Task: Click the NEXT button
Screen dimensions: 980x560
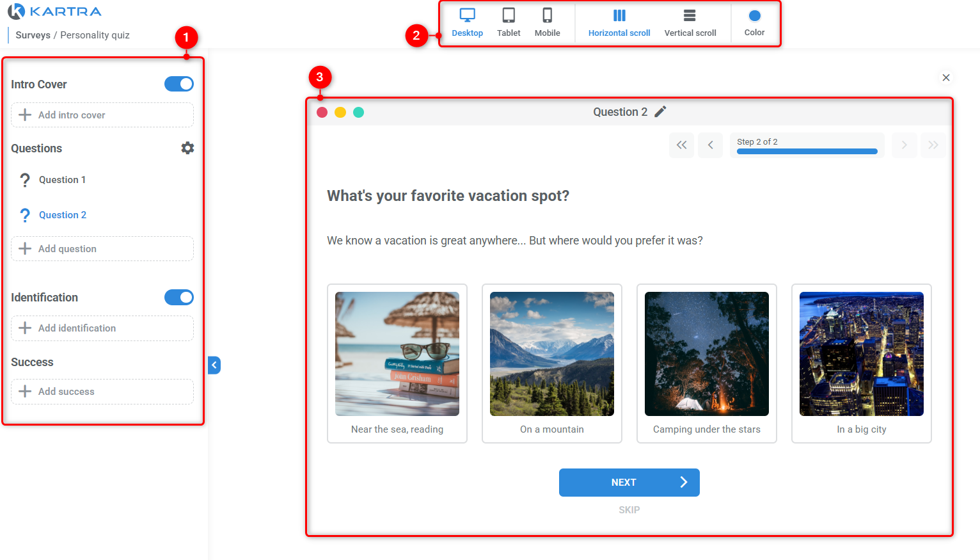Action: pos(629,482)
